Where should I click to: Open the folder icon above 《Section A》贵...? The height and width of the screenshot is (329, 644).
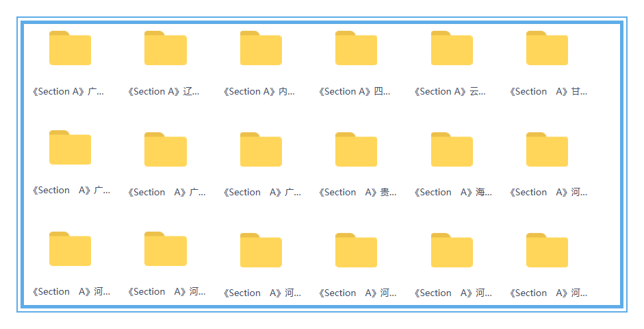coord(356,149)
